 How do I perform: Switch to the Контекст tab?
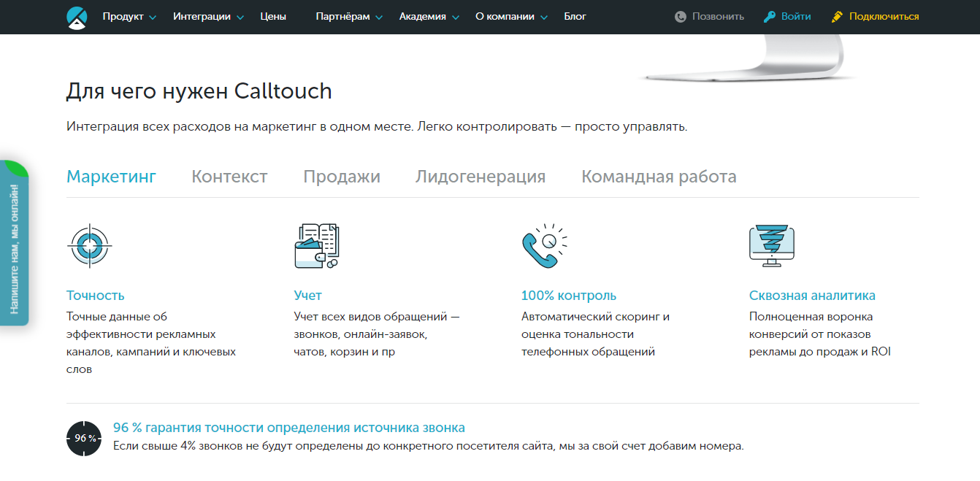[x=229, y=177]
